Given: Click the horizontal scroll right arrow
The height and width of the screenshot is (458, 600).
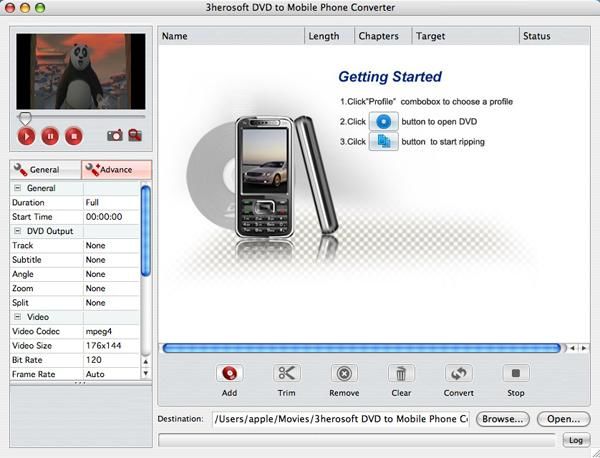Looking at the screenshot, I should coord(584,348).
